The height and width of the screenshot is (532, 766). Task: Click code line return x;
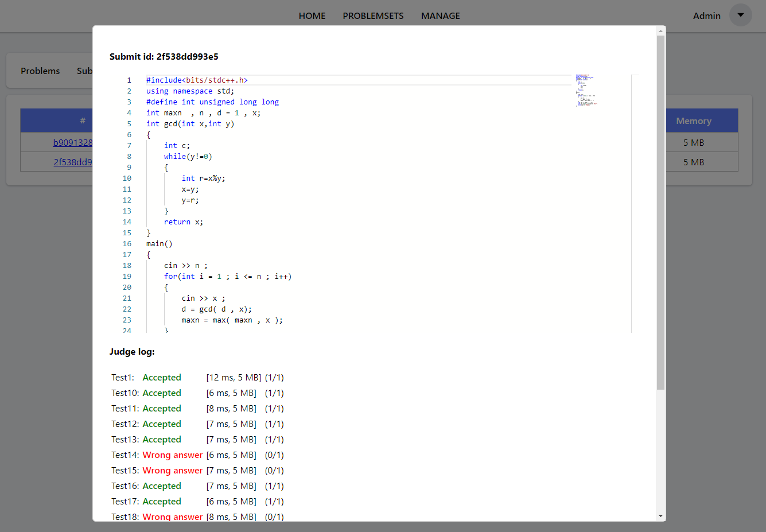184,222
